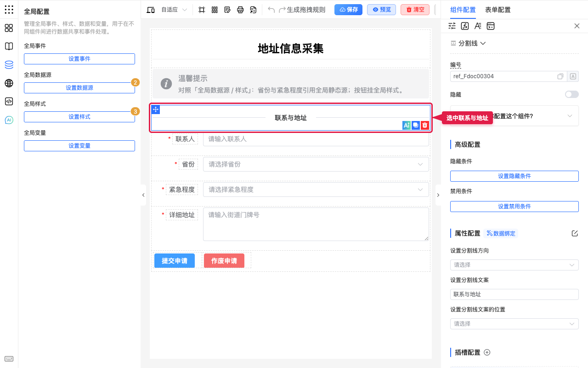The image size is (588, 368).
Task: Click the 设置数据源 button
Action: coord(79,88)
